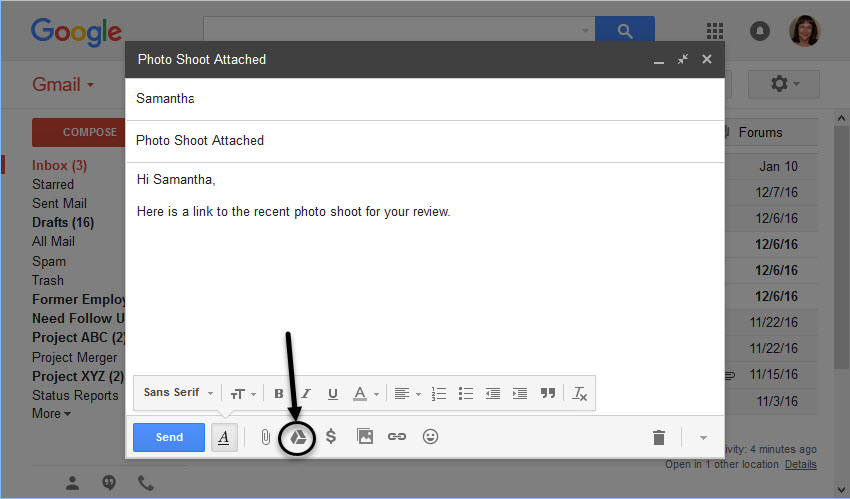Apply quote formatting icon
Screen dimensions: 850x499
point(548,393)
